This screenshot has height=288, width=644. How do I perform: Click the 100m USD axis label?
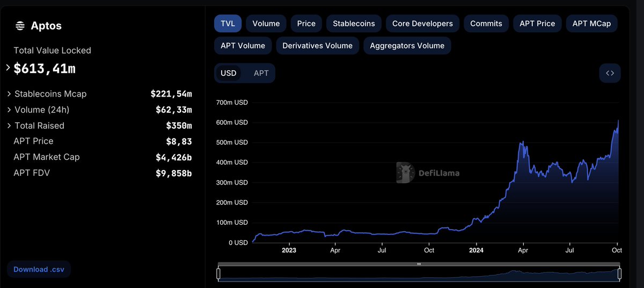232,222
